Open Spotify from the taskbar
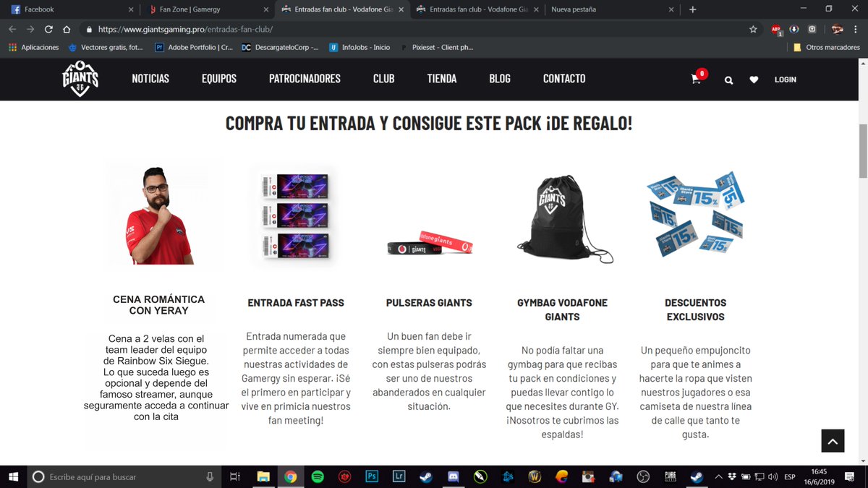This screenshot has height=488, width=868. click(x=318, y=476)
